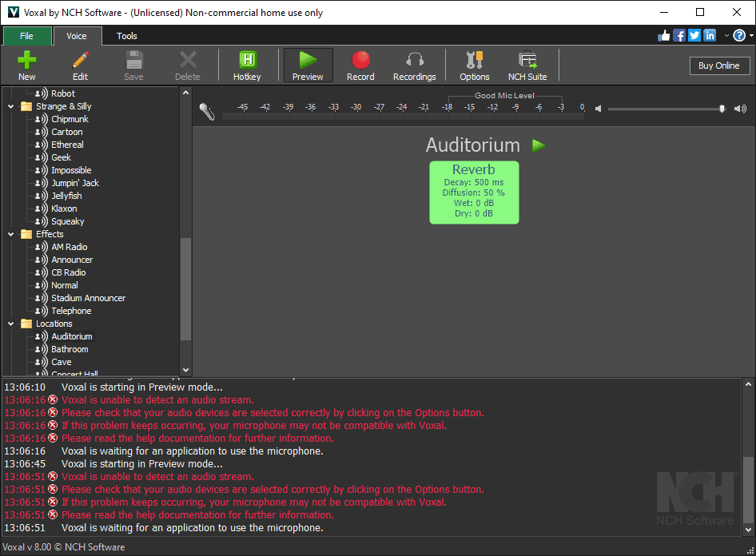Open the Hotkey settings
This screenshot has height=556, width=756.
(248, 66)
